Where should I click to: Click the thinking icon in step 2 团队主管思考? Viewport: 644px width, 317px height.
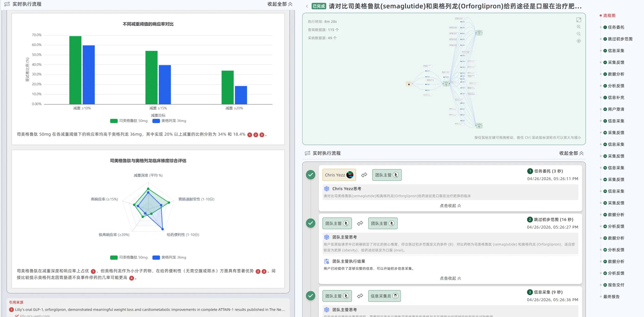pos(326,237)
